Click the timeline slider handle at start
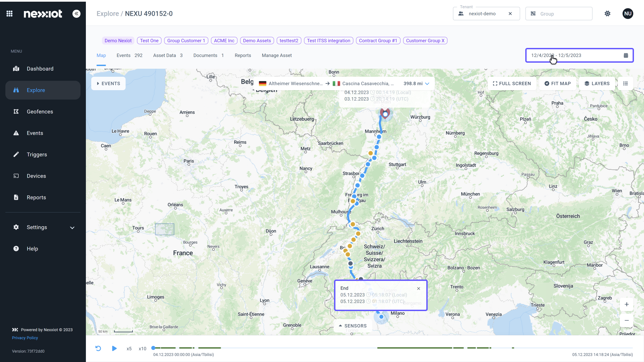The height and width of the screenshot is (362, 644). [x=153, y=348]
